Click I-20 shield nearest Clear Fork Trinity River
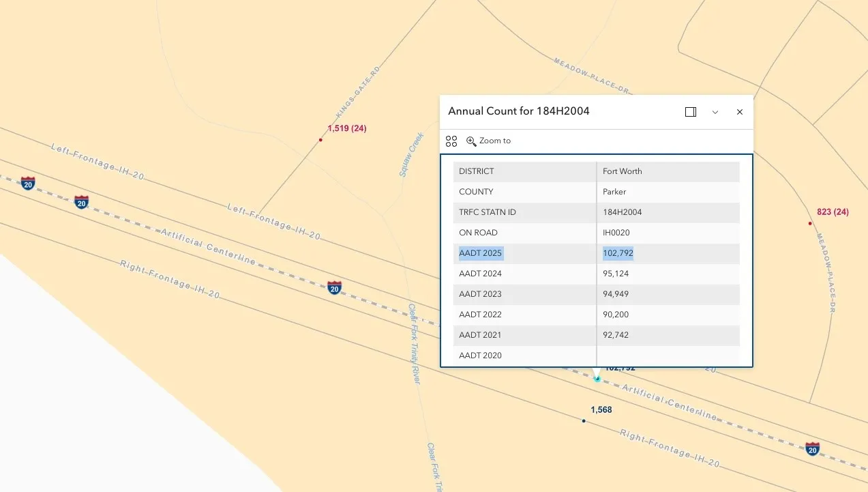 tap(334, 288)
